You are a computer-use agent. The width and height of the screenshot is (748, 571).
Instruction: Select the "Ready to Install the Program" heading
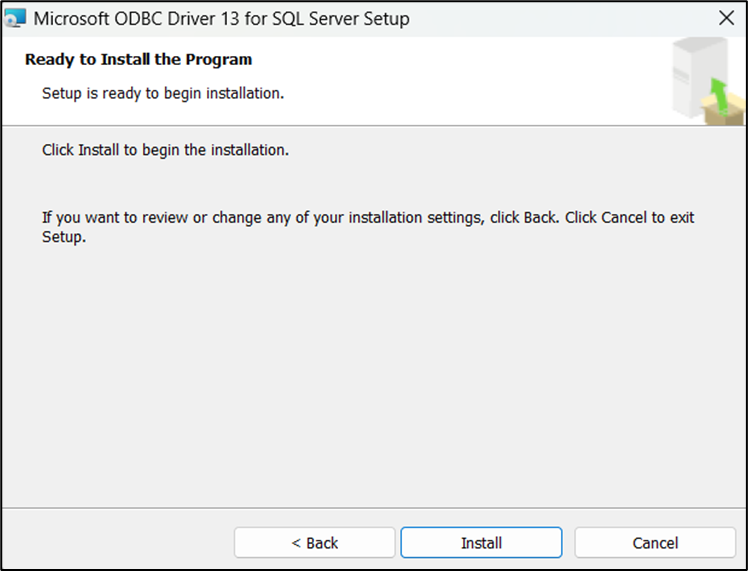pyautogui.click(x=138, y=60)
